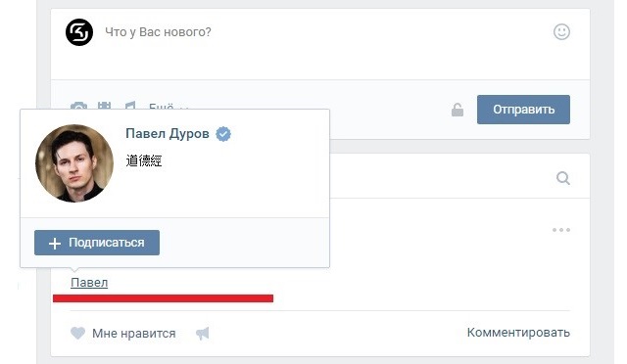Open the emoji smiley picker
The width and height of the screenshot is (627, 364).
(x=561, y=32)
